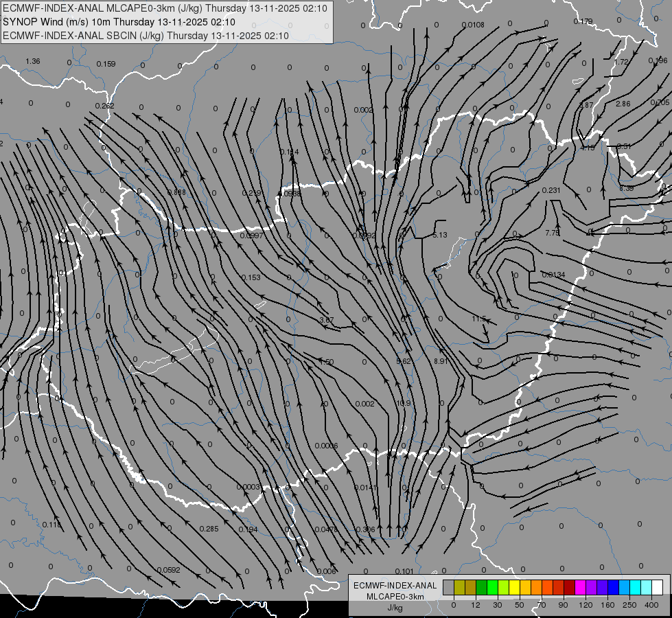672x618 pixels.
Task: Click the map value 5.13
Action: pos(440,235)
